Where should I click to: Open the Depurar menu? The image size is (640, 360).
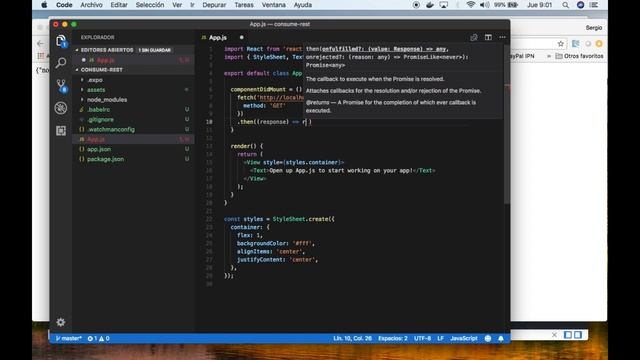214,5
